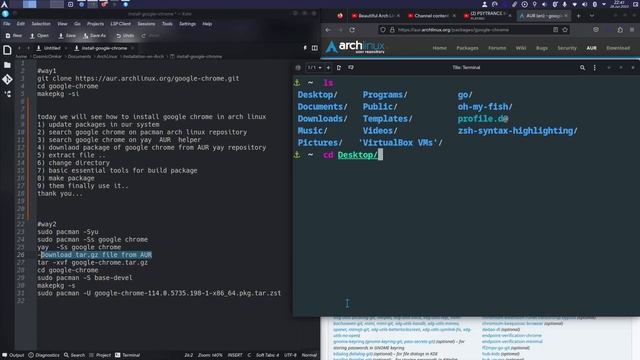Click the 'makepkg -s' line 30 text
Viewport: 640px width, 360px height.
tap(56, 285)
